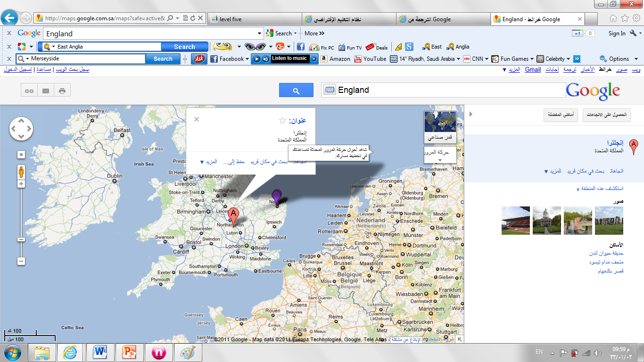Switch to the virtual learning system tab
Viewport: 644px width, 362px height.
(x=349, y=19)
